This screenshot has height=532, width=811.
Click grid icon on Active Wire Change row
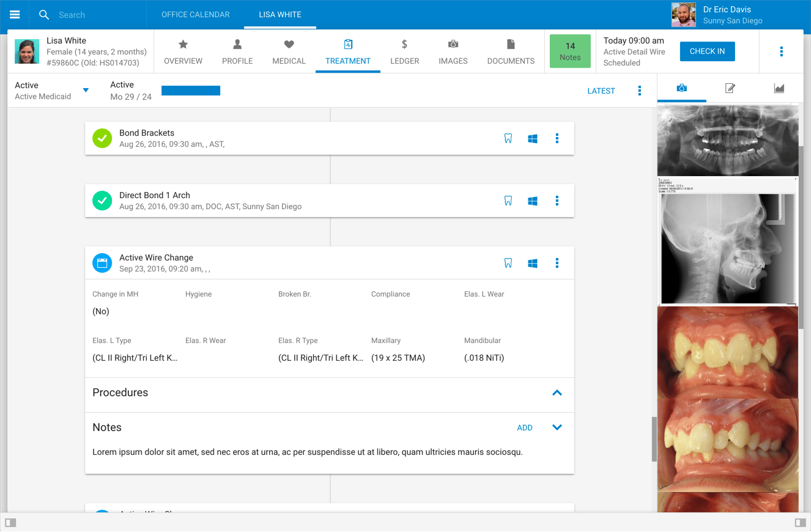(533, 264)
